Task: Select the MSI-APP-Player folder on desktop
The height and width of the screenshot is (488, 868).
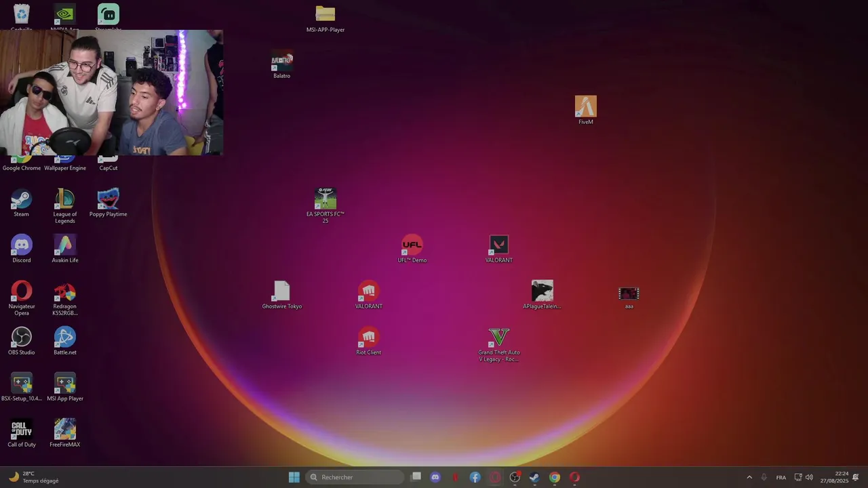Action: coord(325,18)
